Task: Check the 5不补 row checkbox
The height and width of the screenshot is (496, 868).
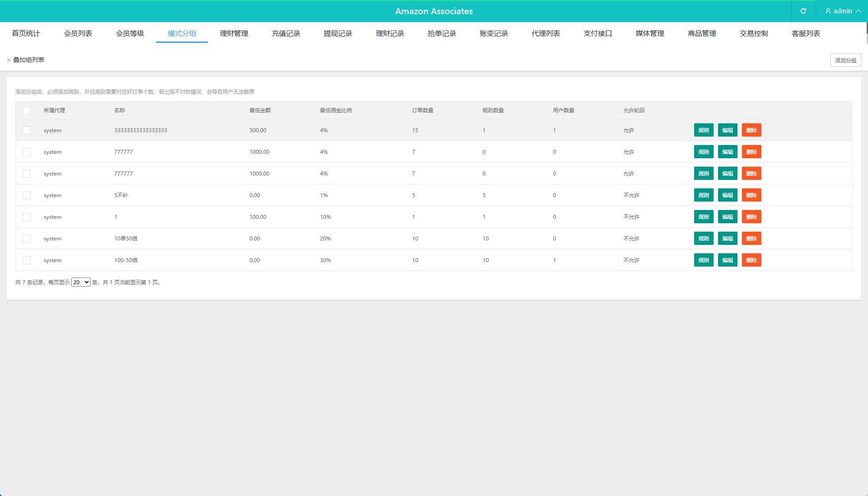Action: click(27, 195)
